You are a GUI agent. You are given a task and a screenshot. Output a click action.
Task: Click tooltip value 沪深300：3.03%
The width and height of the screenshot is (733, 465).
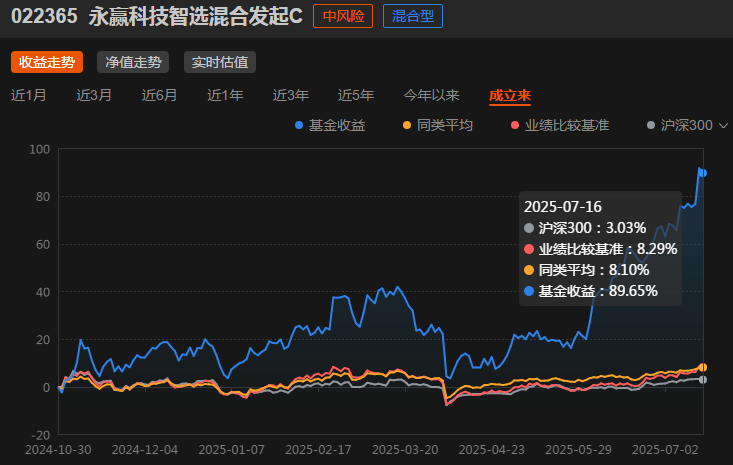[585, 228]
